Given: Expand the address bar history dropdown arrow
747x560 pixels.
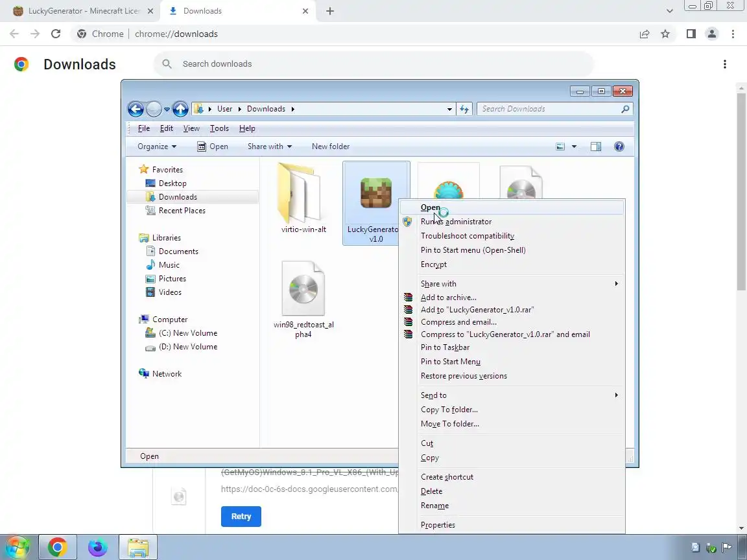Looking at the screenshot, I should coord(449,109).
